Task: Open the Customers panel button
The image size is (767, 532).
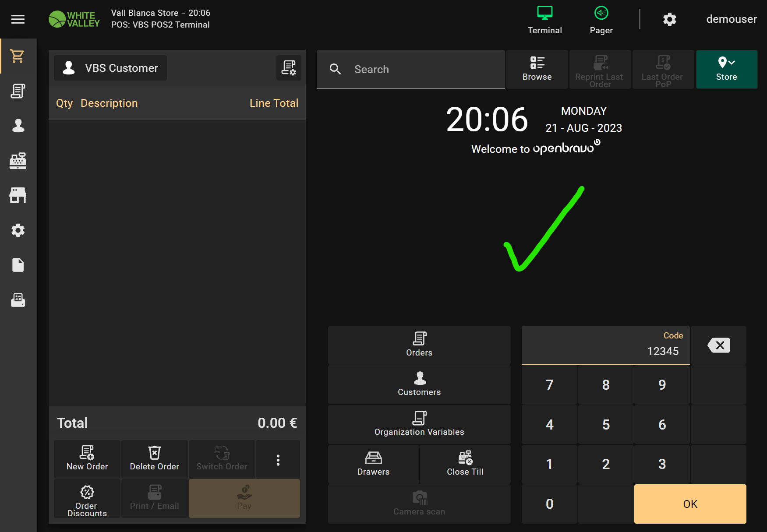Action: [419, 385]
